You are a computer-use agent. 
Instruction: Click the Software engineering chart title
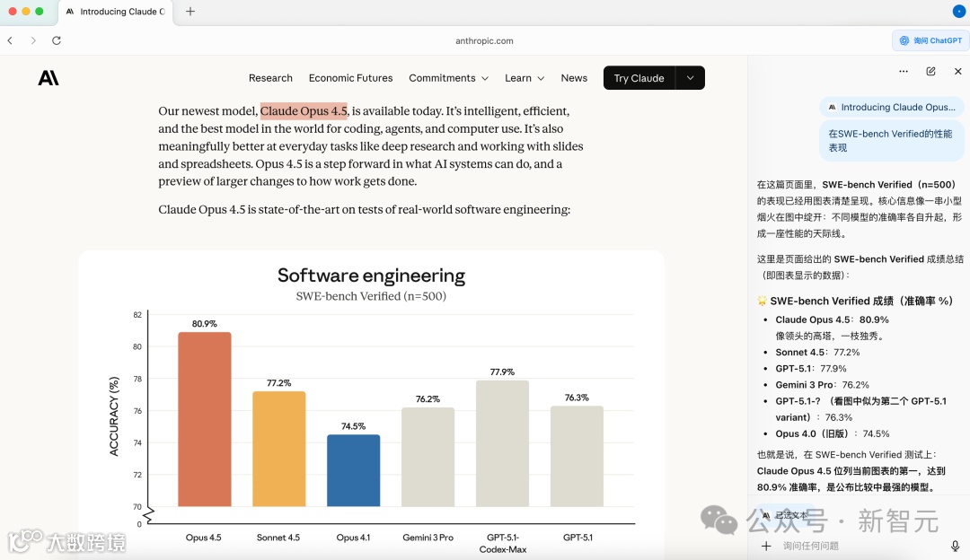click(371, 275)
